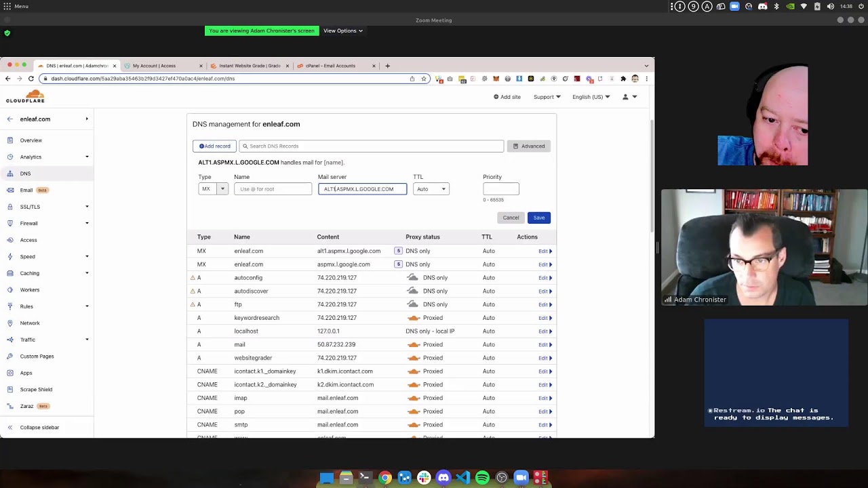Click the Name input field

[273, 189]
